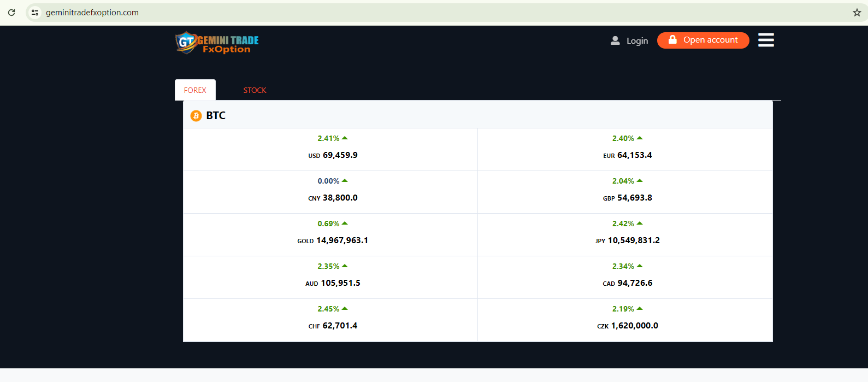The height and width of the screenshot is (382, 868).
Task: Select the CZK 1,620,000.0 price
Action: (628, 326)
